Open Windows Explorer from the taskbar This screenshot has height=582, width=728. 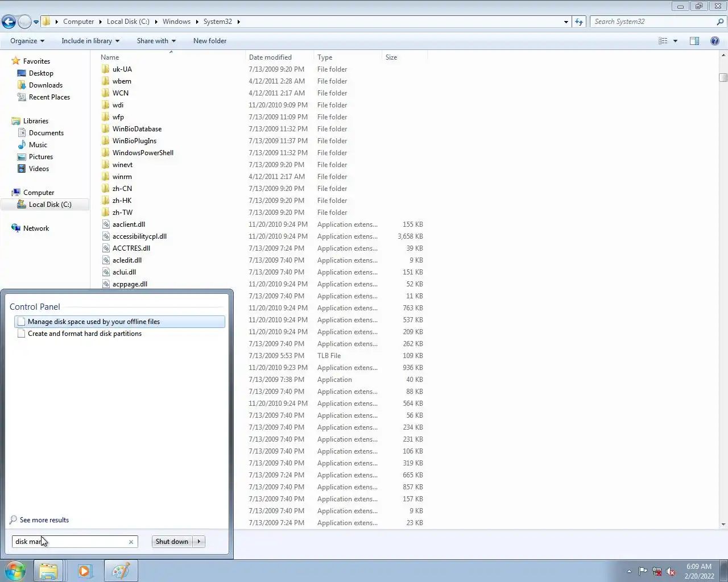coord(48,571)
